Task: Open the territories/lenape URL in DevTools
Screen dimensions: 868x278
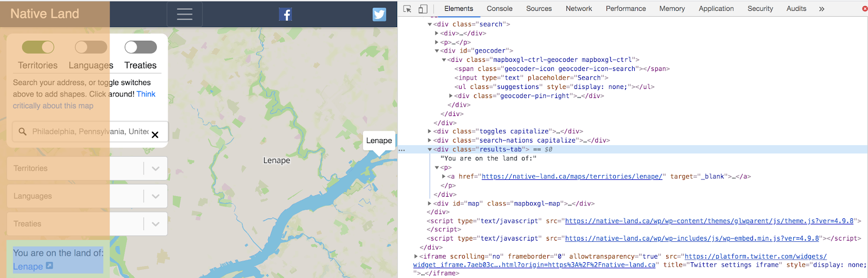Action: click(x=572, y=177)
